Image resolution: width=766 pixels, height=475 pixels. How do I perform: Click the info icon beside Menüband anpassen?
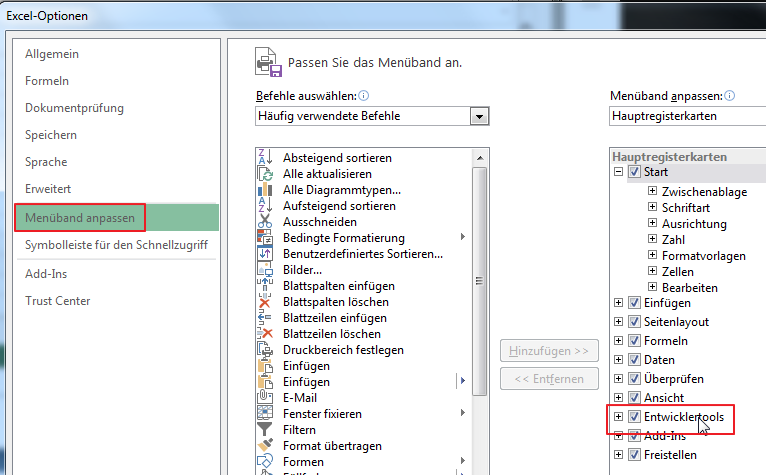pyautogui.click(x=729, y=96)
